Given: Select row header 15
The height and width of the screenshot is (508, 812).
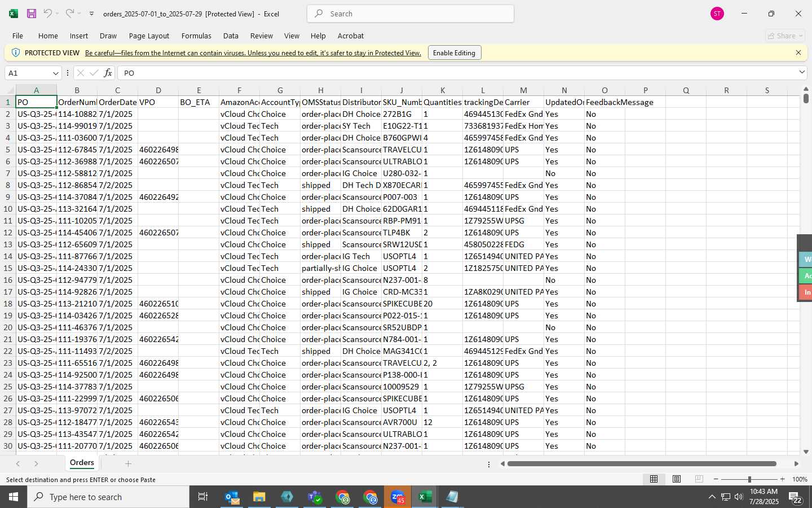Looking at the screenshot, I should point(8,268).
